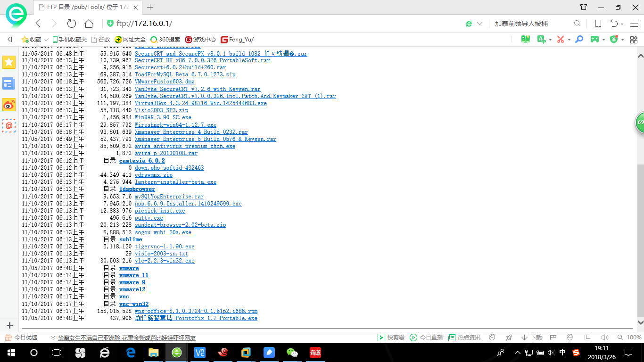Open the mobile phone icon in toolbar
Screen dimensions: 644x362
pos(598,24)
